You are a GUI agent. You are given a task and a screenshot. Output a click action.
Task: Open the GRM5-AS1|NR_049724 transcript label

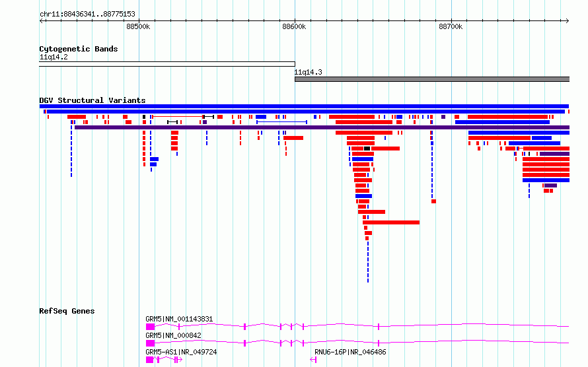[181, 352]
